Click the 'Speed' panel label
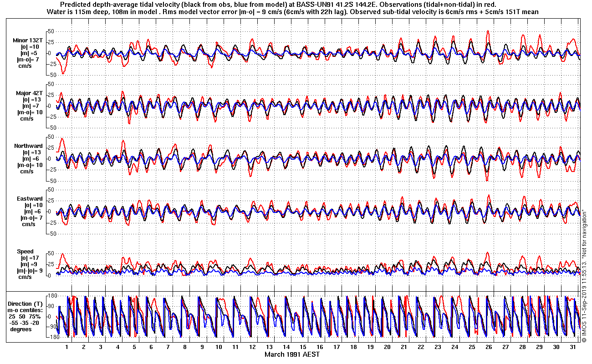Screen dimensions: 592x364 point(26,251)
